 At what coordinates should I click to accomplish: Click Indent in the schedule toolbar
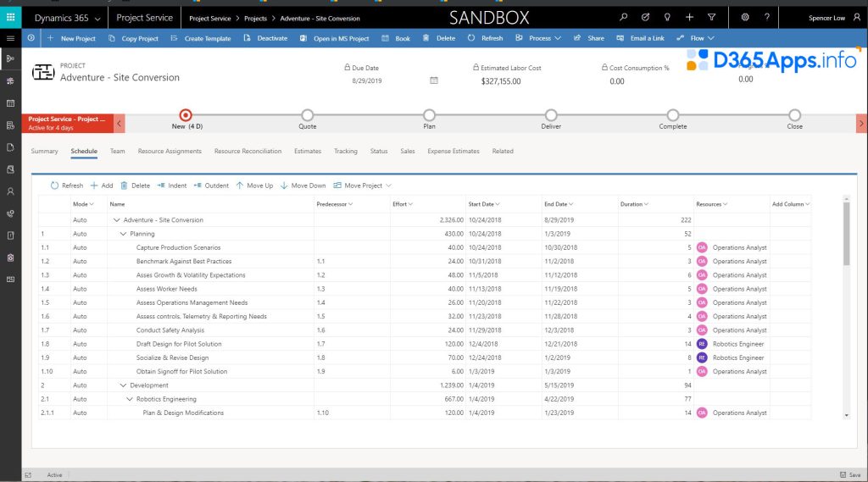click(x=171, y=186)
